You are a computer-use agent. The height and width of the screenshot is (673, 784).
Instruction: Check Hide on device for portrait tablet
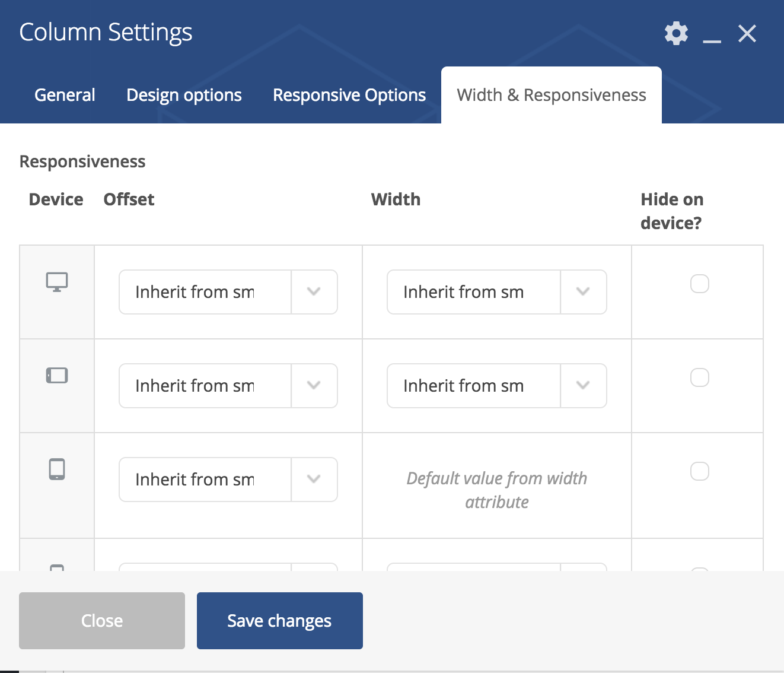[x=700, y=471]
